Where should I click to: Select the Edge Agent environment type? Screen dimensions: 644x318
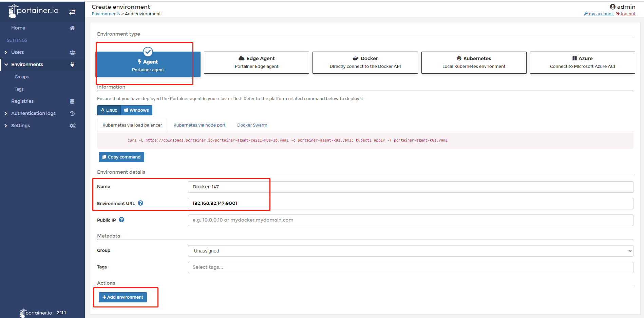click(257, 62)
